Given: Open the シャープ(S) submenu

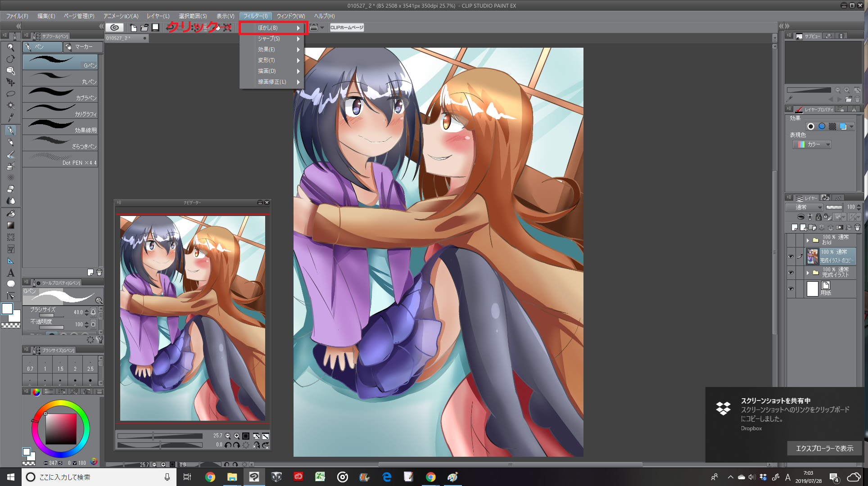Looking at the screenshot, I should click(x=272, y=39).
